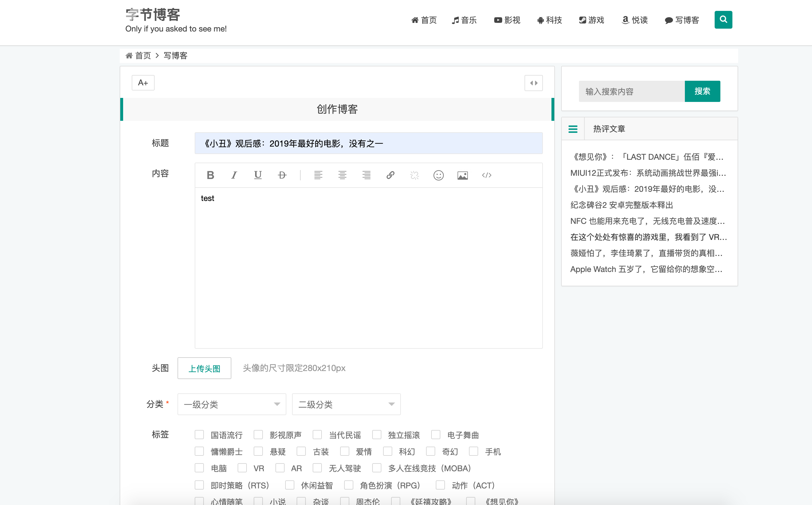Open 音乐 in the top navigation
812x505 pixels.
[464, 20]
